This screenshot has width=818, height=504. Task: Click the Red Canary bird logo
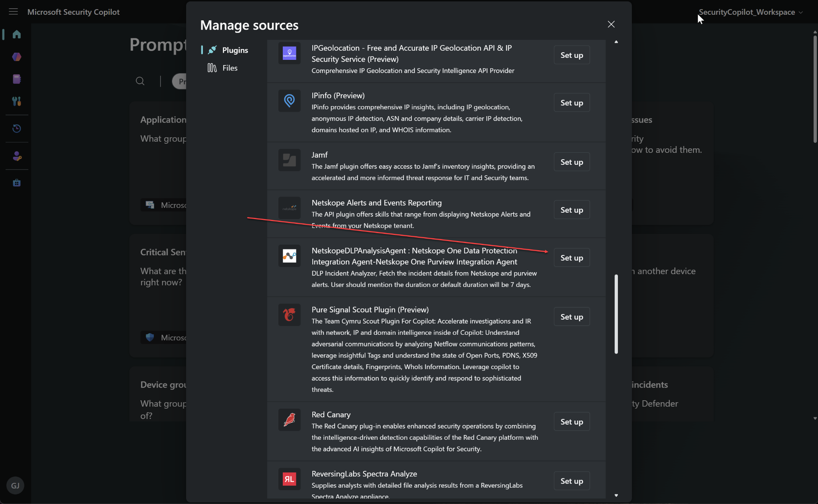tap(289, 420)
